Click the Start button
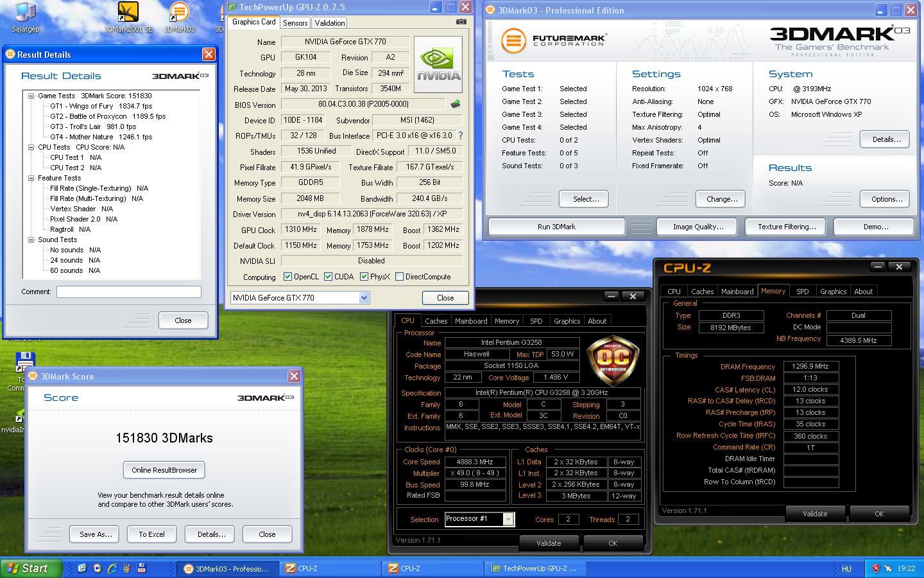This screenshot has height=578, width=924. 31,568
